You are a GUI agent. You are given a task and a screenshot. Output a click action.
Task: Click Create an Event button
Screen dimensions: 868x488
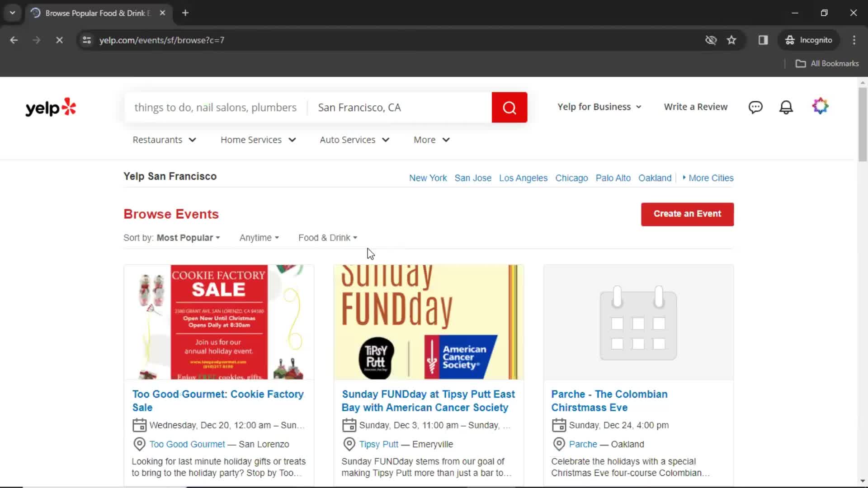point(687,214)
